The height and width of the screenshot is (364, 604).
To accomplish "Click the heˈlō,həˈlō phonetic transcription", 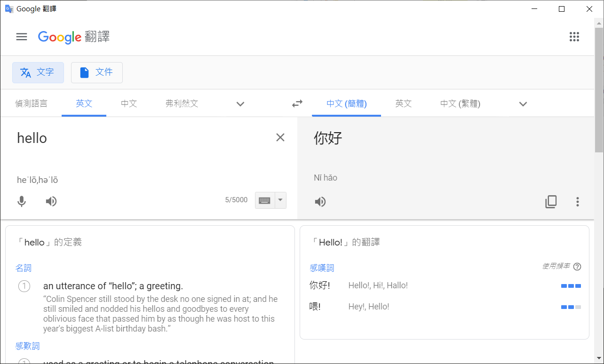I will [38, 180].
